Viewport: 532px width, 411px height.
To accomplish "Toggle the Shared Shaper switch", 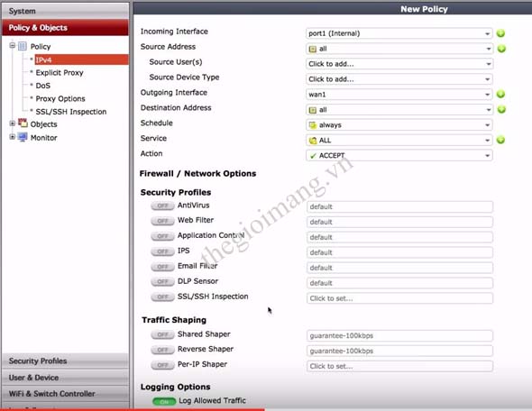I will coord(162,334).
